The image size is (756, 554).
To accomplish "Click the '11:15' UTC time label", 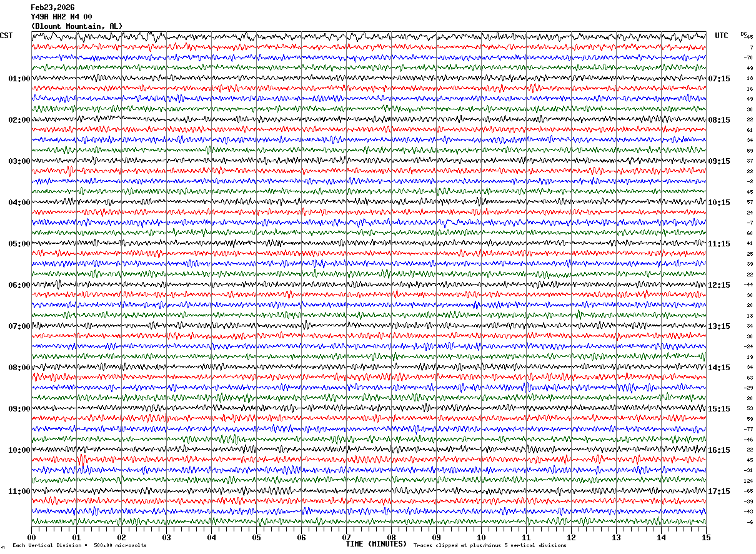I will tap(719, 244).
